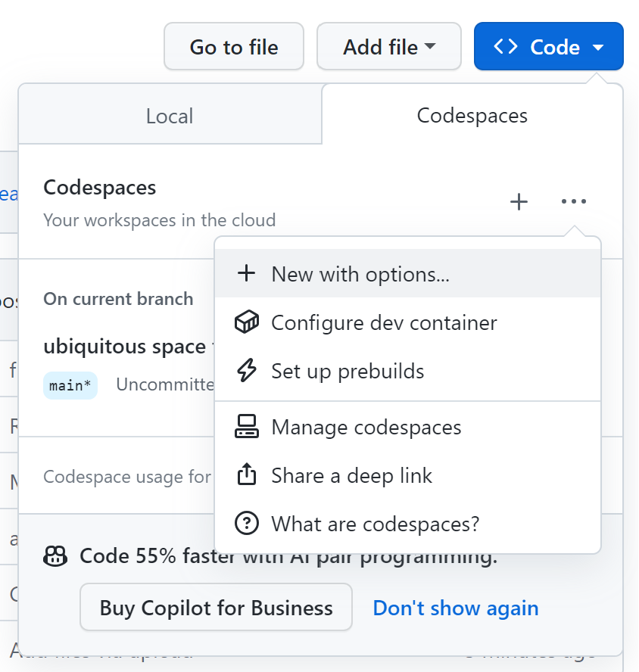The width and height of the screenshot is (639, 672).
Task: Click the Don't show again link
Action: click(456, 608)
